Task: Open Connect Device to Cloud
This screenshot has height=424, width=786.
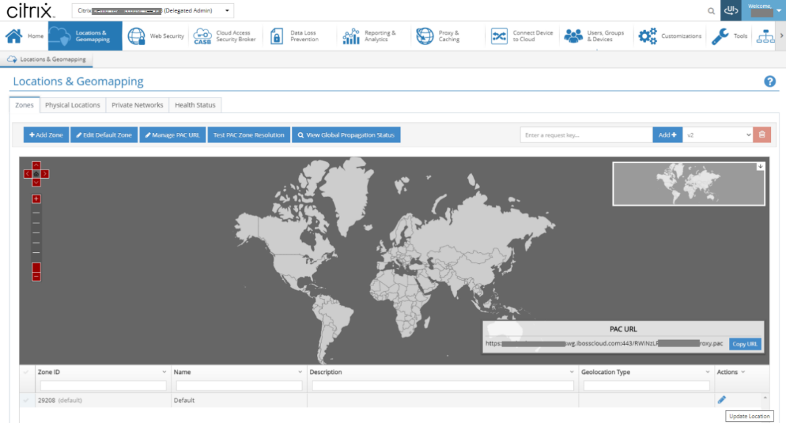Action: point(522,36)
